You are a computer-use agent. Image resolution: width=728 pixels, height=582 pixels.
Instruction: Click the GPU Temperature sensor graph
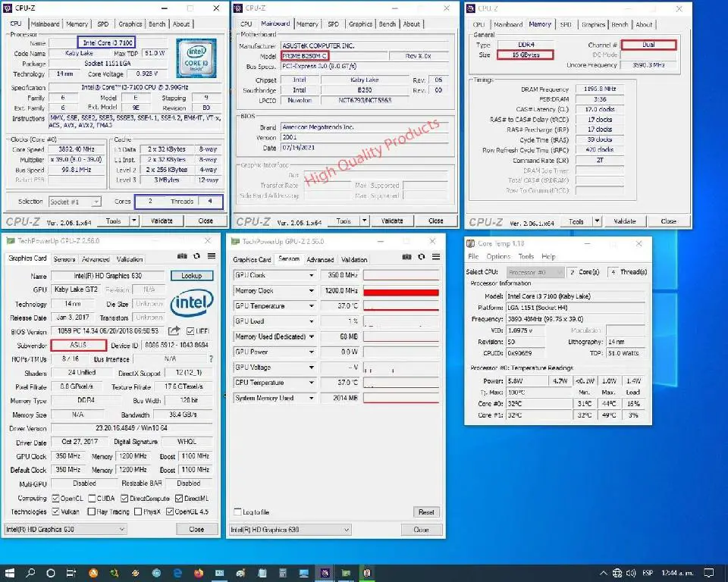point(401,306)
